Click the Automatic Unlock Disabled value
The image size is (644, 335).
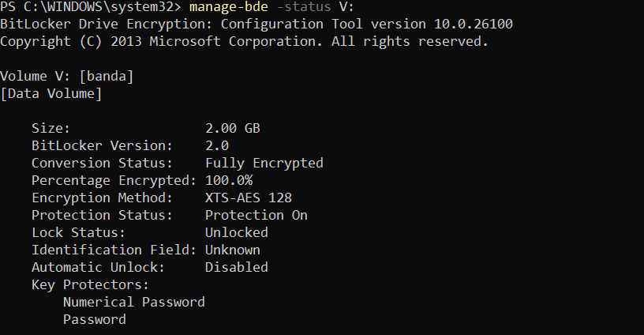[x=236, y=268]
